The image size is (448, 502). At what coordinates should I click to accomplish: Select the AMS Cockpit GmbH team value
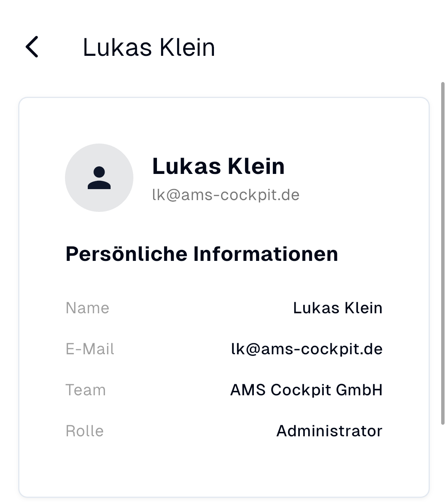[306, 390]
